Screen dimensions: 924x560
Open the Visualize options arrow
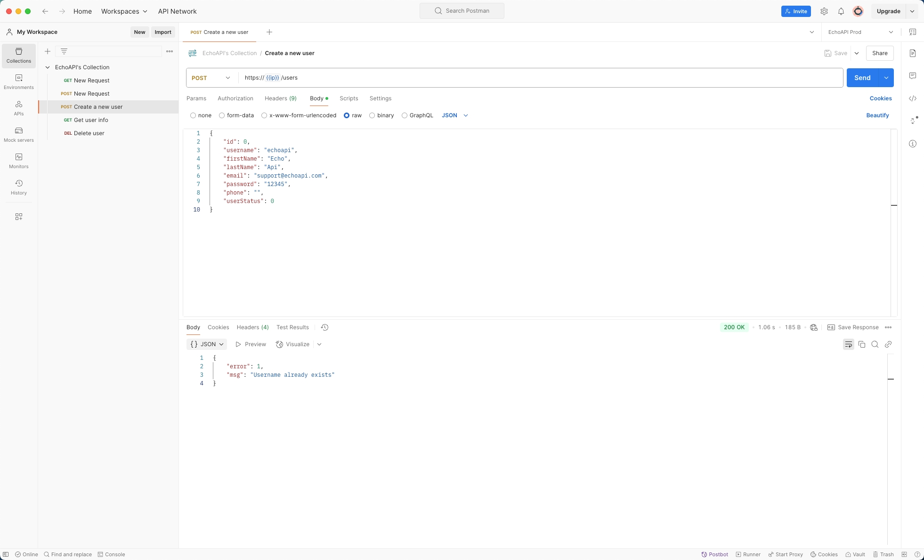(319, 344)
